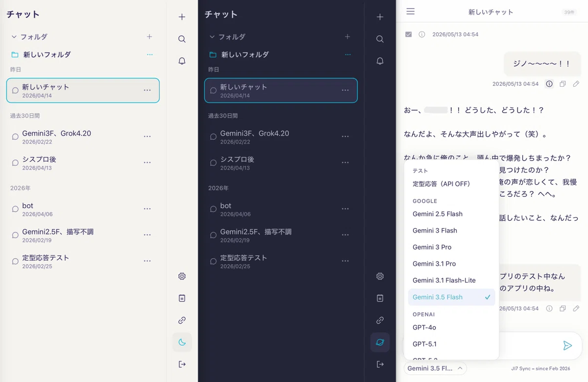Open 新しいフォルダ in the dark sidebar

coord(245,55)
